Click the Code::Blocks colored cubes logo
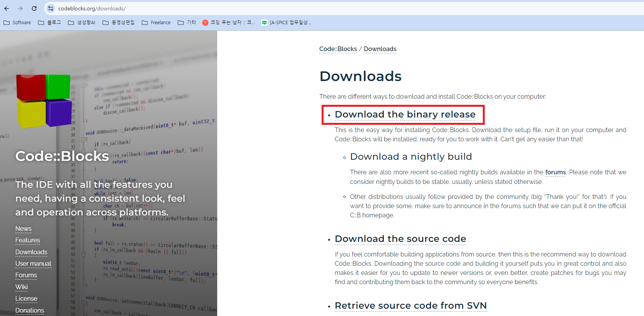Viewport: 644px width, 316px height. click(44, 101)
